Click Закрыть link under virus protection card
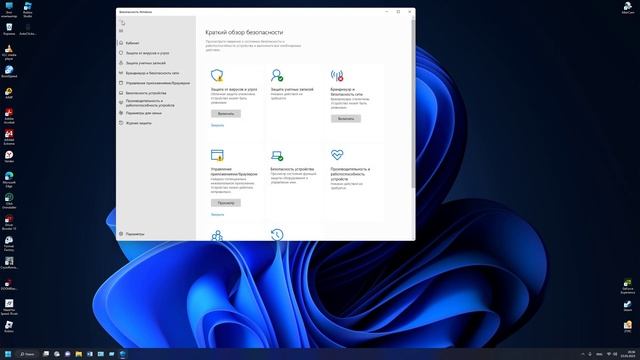 pos(217,125)
